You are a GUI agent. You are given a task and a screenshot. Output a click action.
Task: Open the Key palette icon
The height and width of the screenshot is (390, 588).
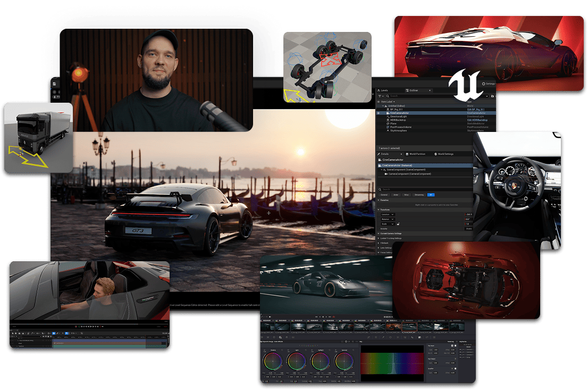click(x=419, y=337)
